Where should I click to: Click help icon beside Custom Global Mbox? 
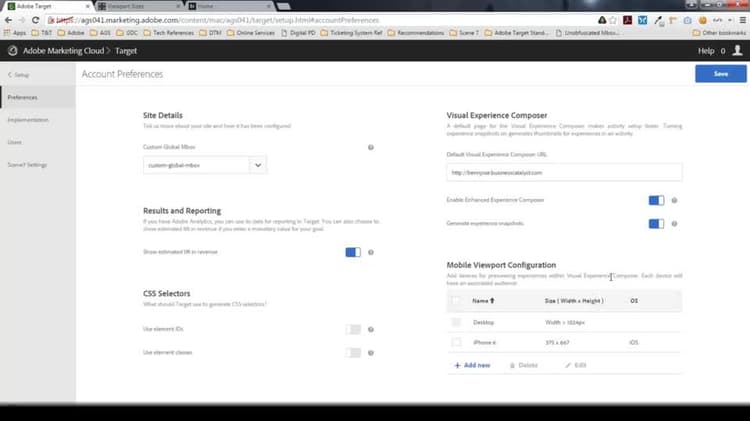point(371,147)
